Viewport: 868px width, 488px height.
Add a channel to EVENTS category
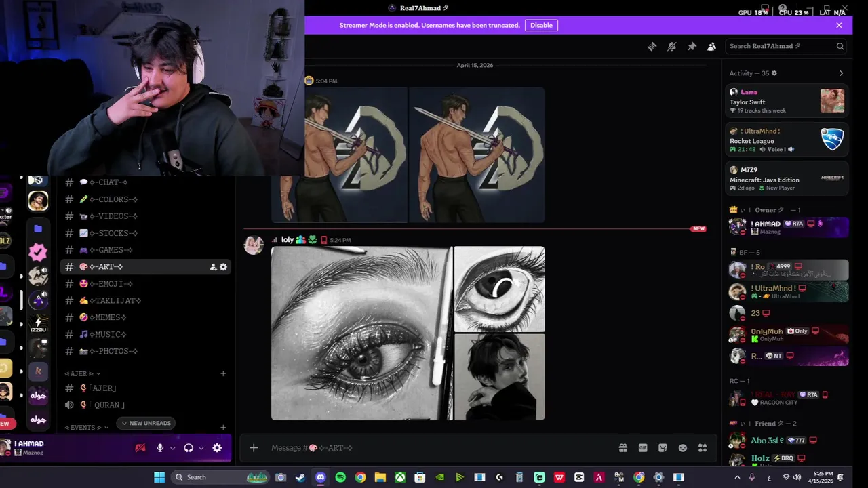click(223, 428)
